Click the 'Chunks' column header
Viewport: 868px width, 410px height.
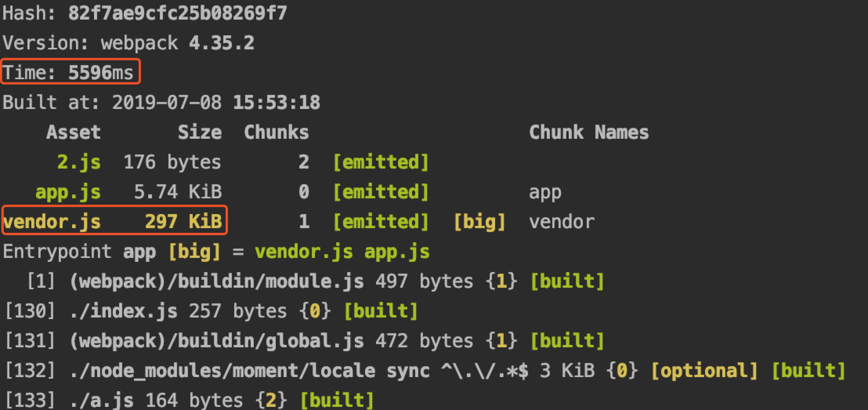click(x=276, y=132)
